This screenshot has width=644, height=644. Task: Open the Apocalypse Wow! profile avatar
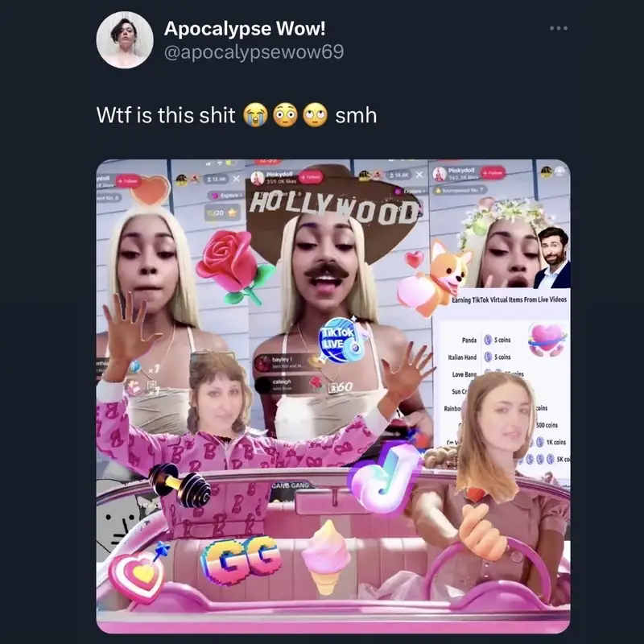(125, 39)
